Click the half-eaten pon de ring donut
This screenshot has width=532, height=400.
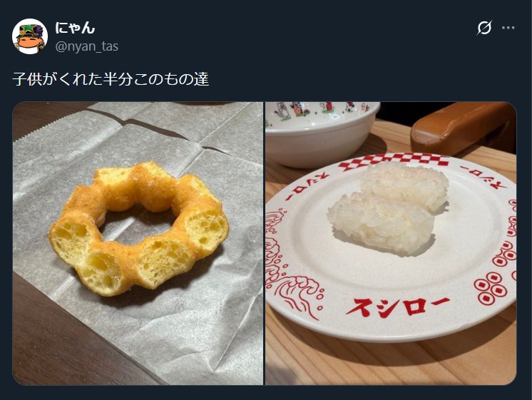pyautogui.click(x=139, y=228)
